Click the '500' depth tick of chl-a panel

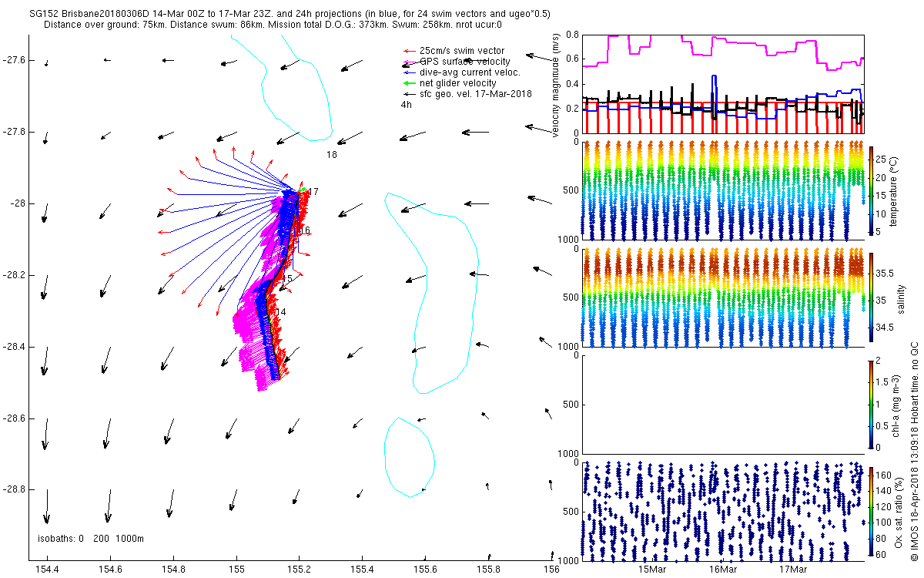click(571, 405)
